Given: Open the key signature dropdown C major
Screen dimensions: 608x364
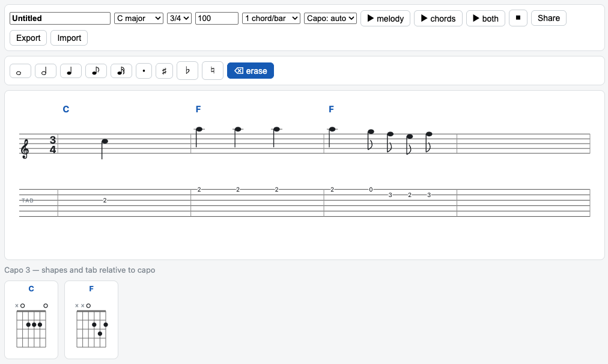Looking at the screenshot, I should (x=138, y=18).
